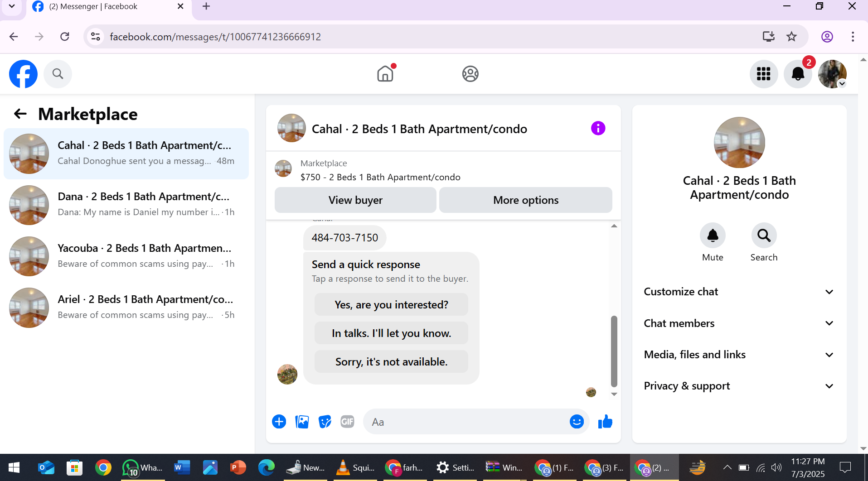868x481 pixels.
Task: Close the Messenger tab
Action: click(180, 6)
